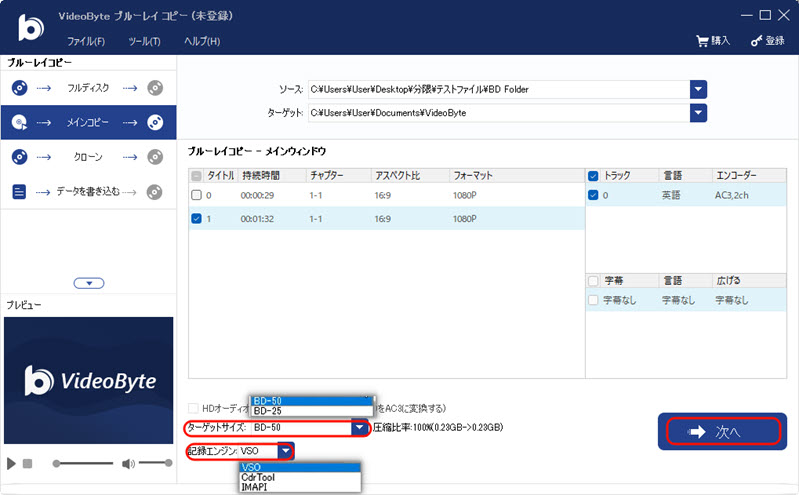Open ターゲットサイズ dropdown arrow
Image resolution: width=799 pixels, height=495 pixels.
(359, 428)
